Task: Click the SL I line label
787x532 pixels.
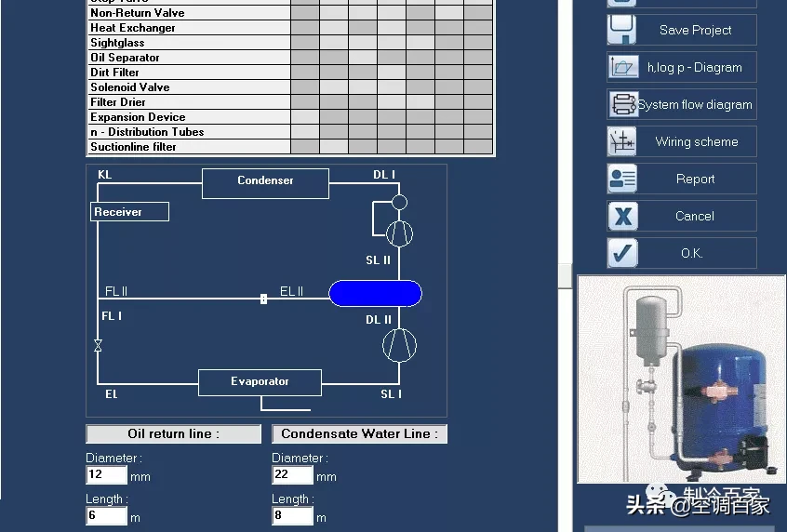Action: tap(391, 394)
